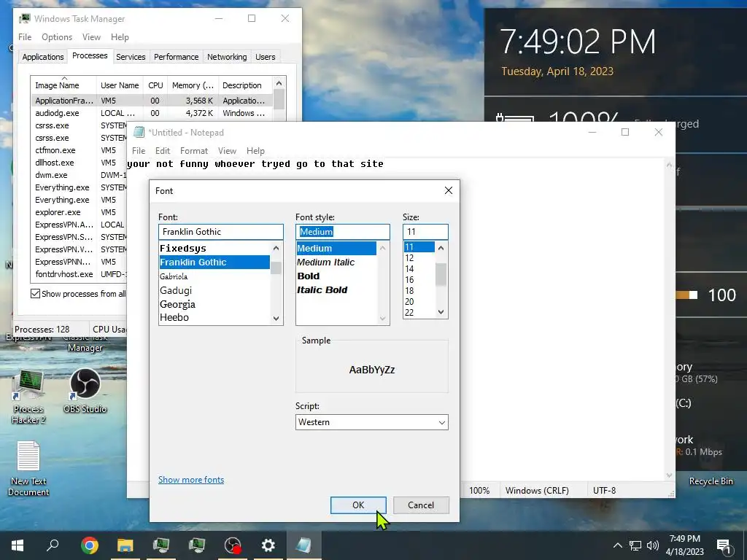Open Notepad View menu
This screenshot has height=560, width=747.
tap(228, 151)
